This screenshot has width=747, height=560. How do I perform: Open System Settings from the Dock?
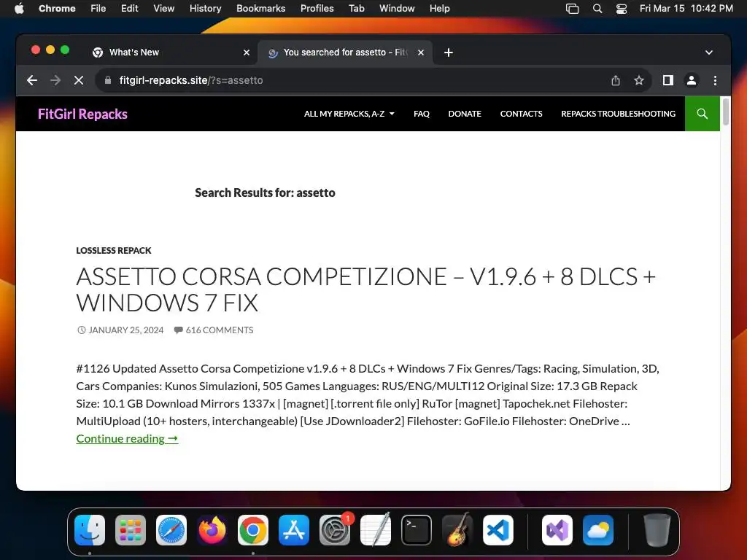pos(334,530)
